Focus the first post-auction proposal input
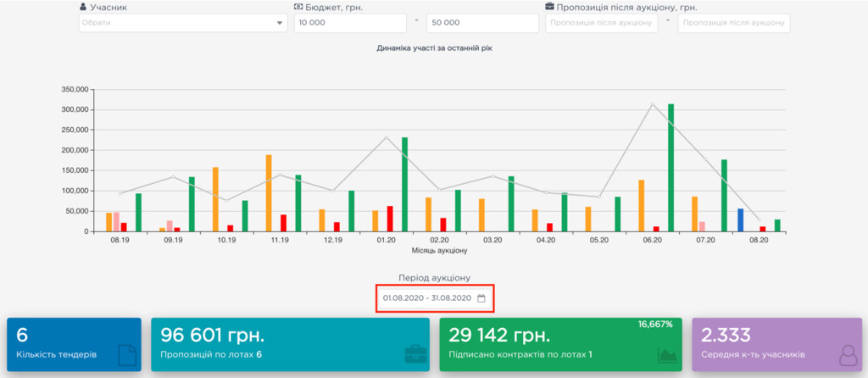The height and width of the screenshot is (378, 868). point(602,23)
